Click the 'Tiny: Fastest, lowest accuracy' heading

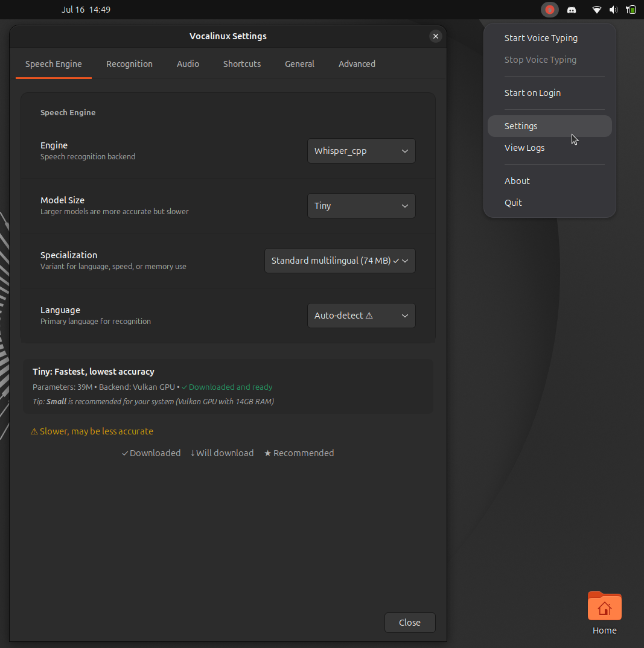[94, 372]
